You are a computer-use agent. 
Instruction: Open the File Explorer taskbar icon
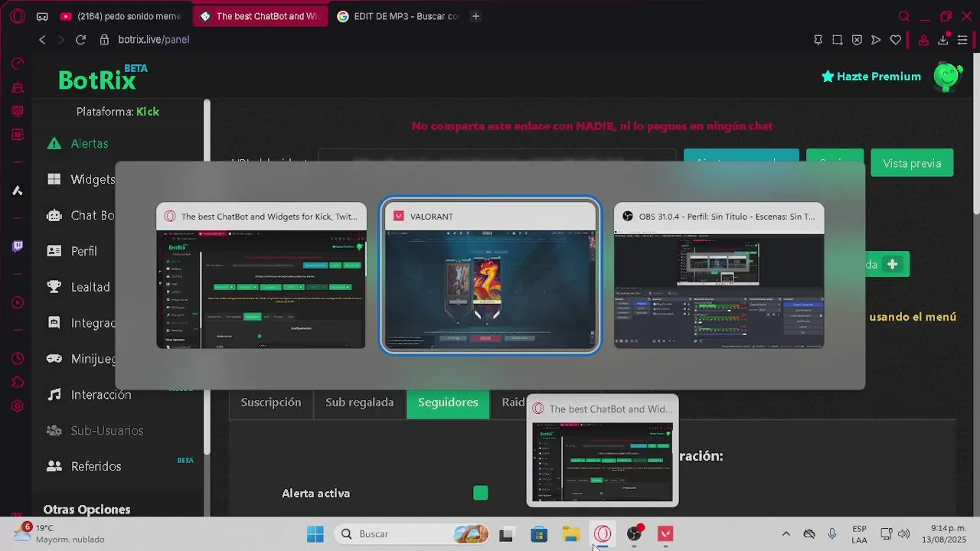coord(571,534)
